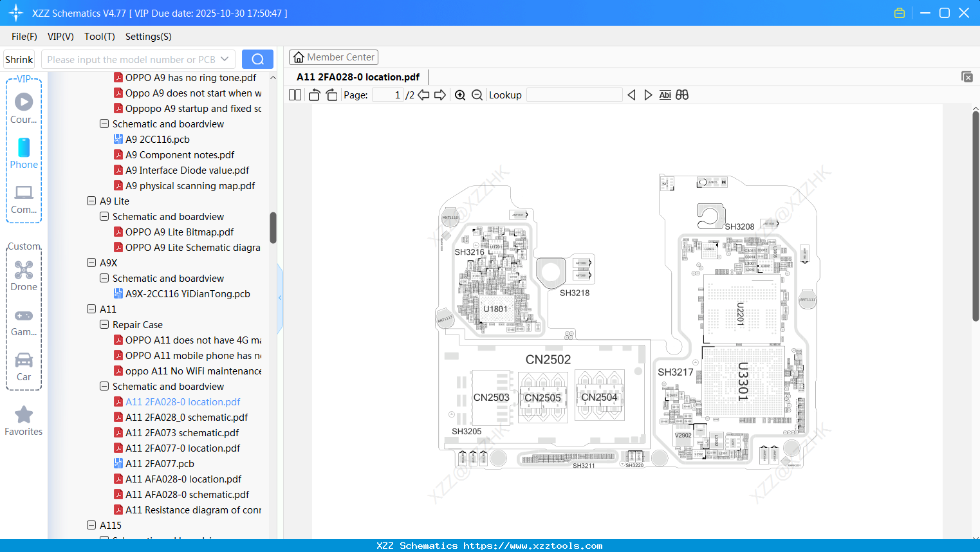Click inside the Lookup search field
Image resolution: width=980 pixels, height=552 pixels.
click(x=575, y=95)
